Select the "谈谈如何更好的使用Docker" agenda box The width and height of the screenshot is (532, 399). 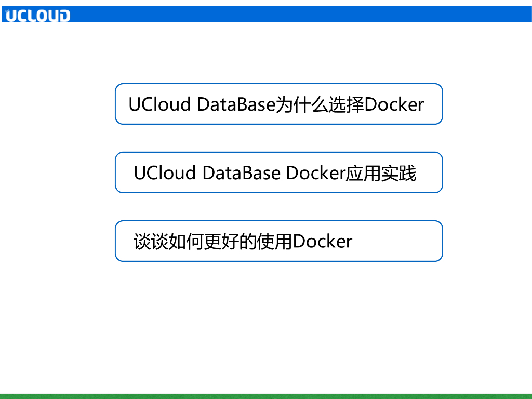(x=278, y=241)
